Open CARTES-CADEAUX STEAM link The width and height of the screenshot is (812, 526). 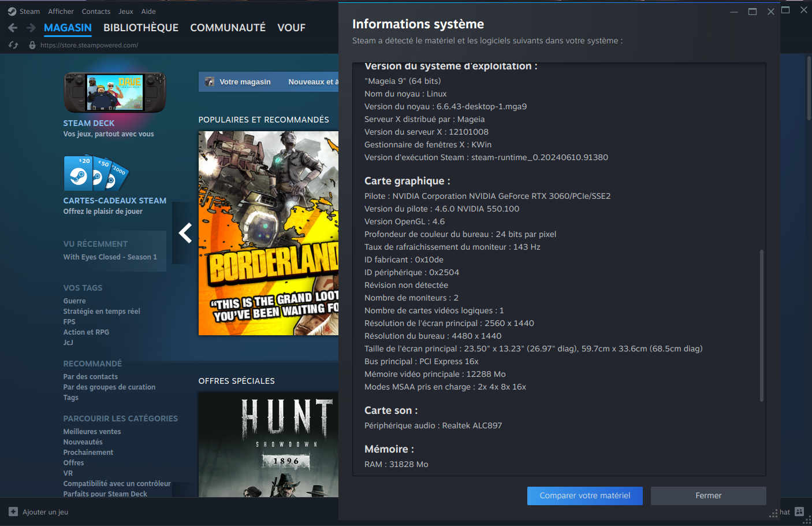tap(115, 201)
